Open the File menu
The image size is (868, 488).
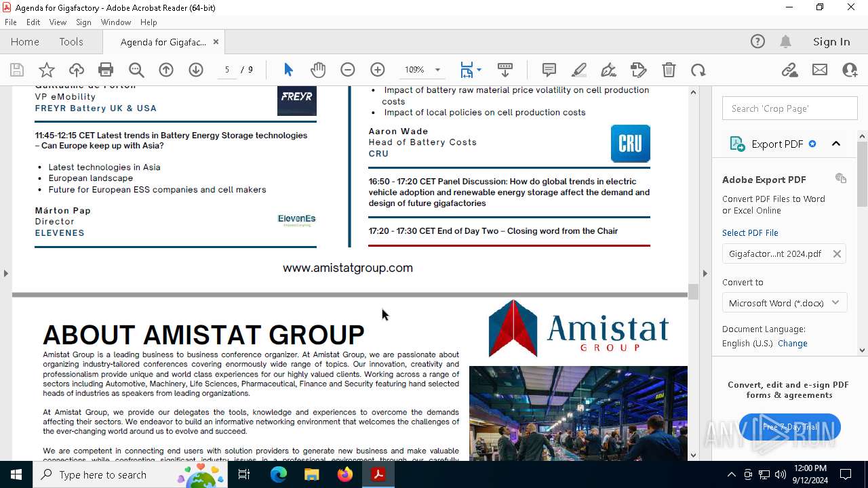(11, 22)
